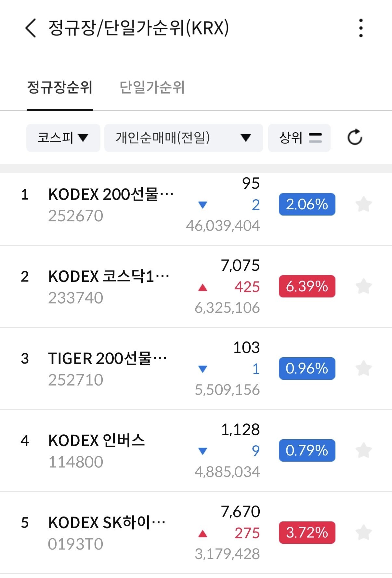Toggle the 상위 sort order button
The width and height of the screenshot is (392, 578).
299,138
